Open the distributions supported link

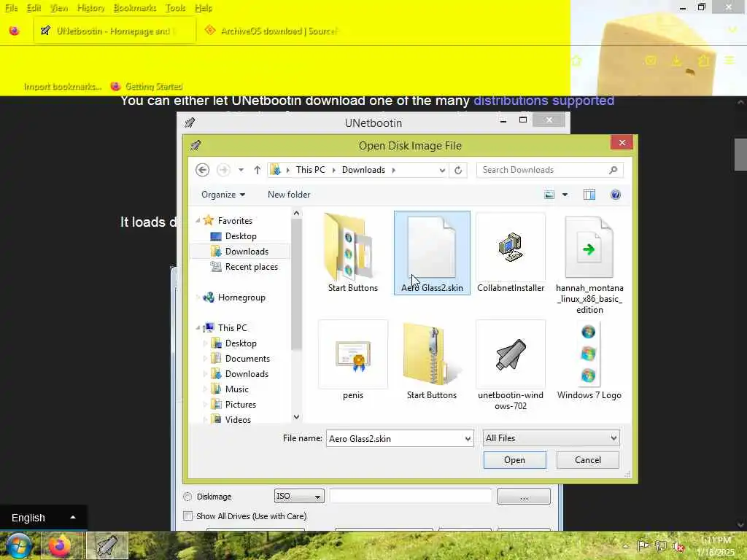click(543, 101)
